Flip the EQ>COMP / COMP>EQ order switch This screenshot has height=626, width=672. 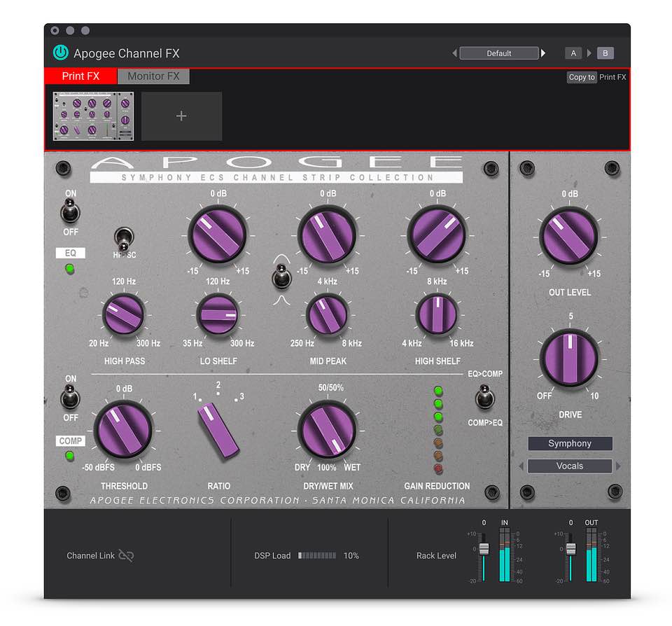tap(484, 397)
